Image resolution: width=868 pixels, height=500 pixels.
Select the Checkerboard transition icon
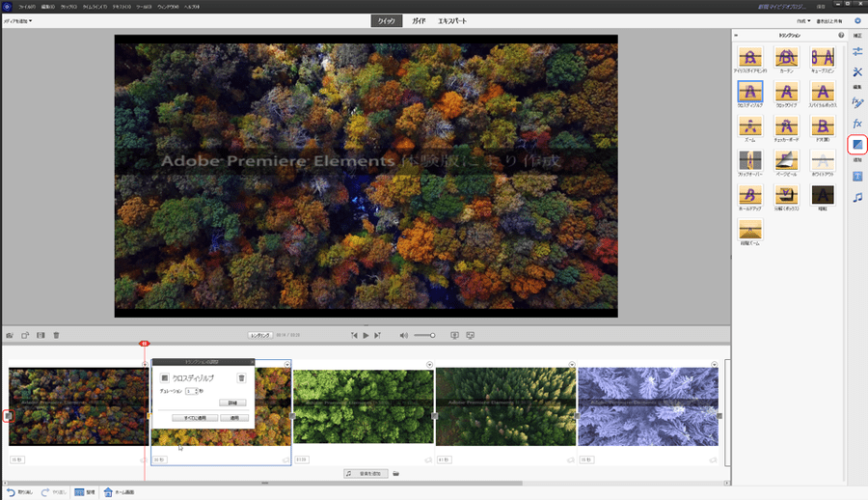(786, 126)
